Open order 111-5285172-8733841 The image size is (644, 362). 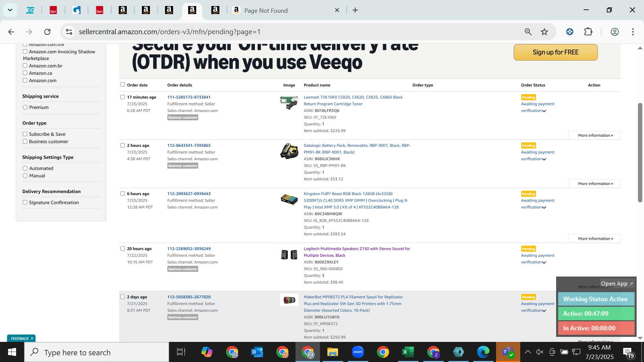[189, 97]
